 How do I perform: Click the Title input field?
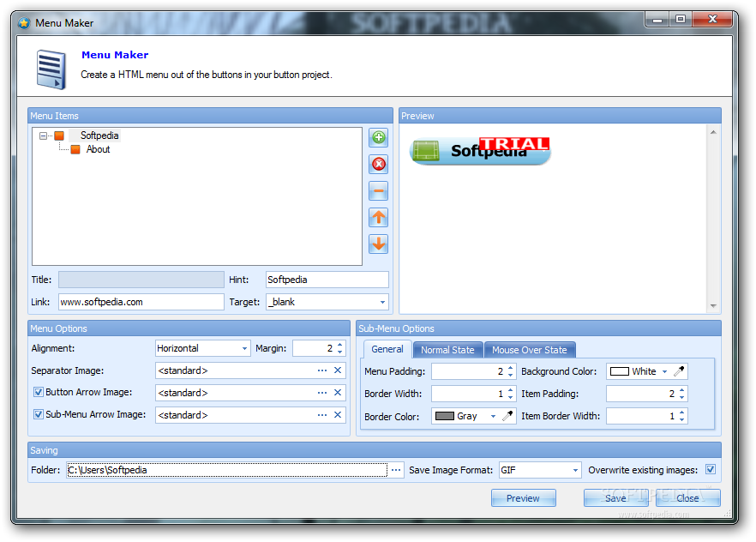141,280
